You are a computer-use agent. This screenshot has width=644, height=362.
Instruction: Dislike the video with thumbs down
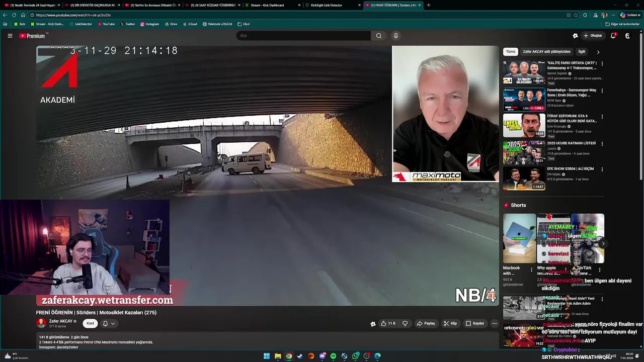coord(405,323)
